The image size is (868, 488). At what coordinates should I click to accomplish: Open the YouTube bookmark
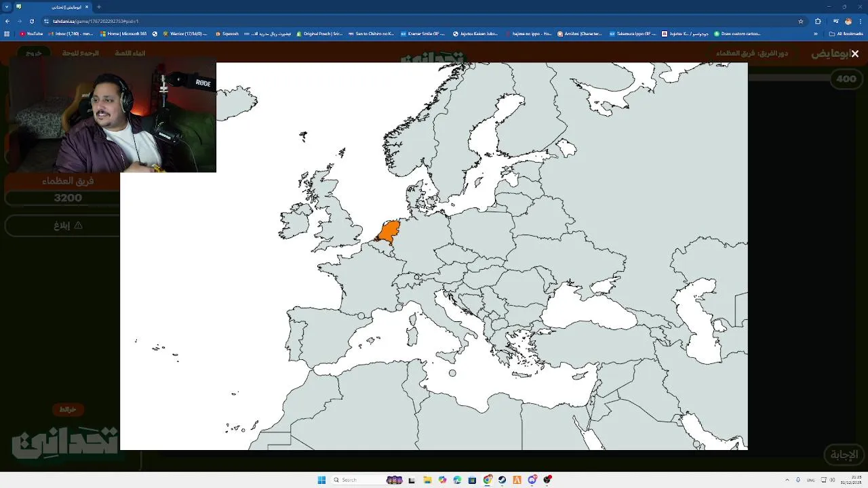(x=31, y=33)
